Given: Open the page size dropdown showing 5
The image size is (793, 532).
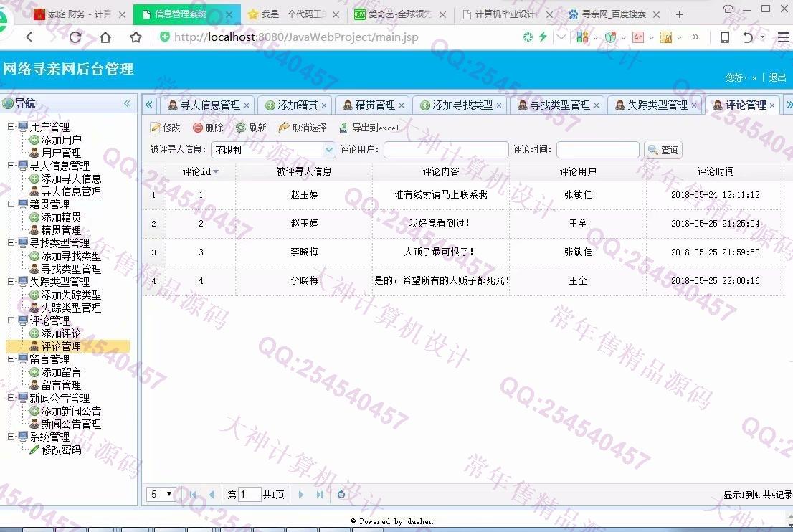Looking at the screenshot, I should coord(161,494).
